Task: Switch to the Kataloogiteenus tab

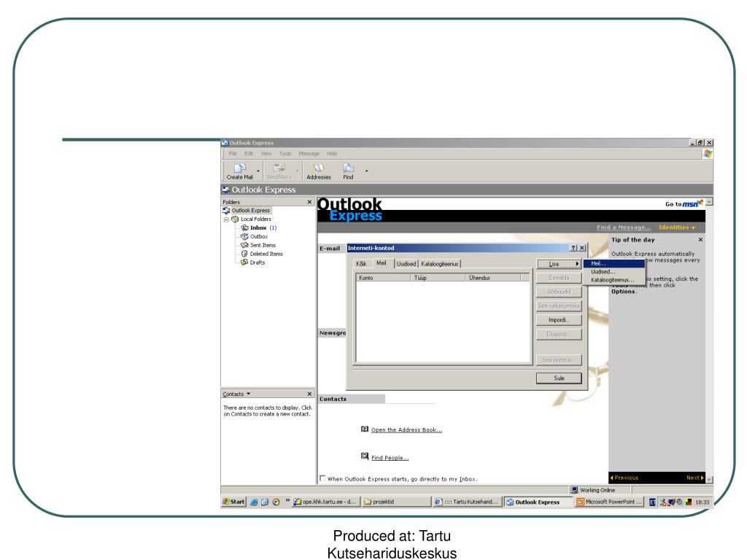Action: click(x=439, y=264)
